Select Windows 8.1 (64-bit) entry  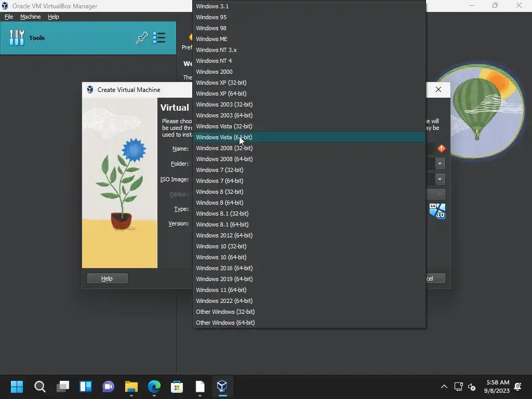pyautogui.click(x=309, y=224)
